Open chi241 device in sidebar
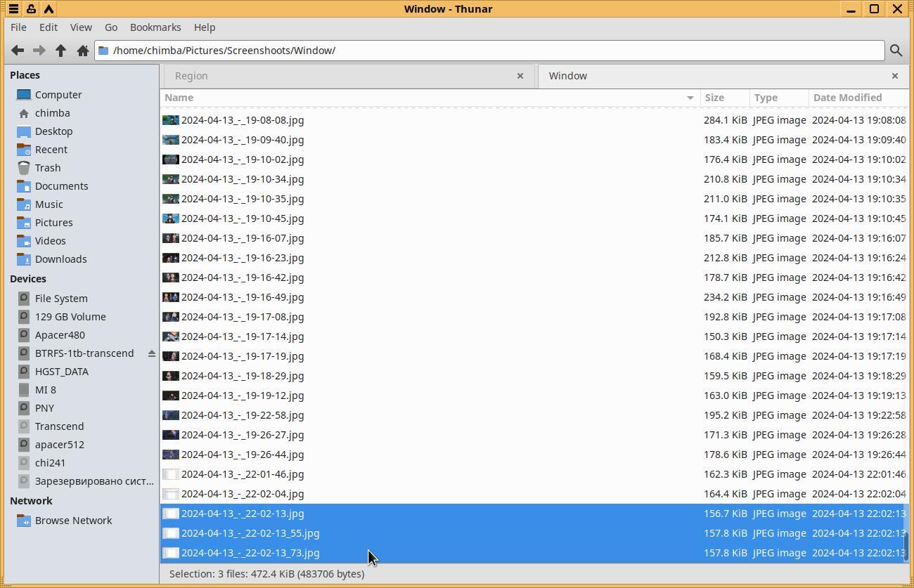The image size is (914, 588). 51,463
